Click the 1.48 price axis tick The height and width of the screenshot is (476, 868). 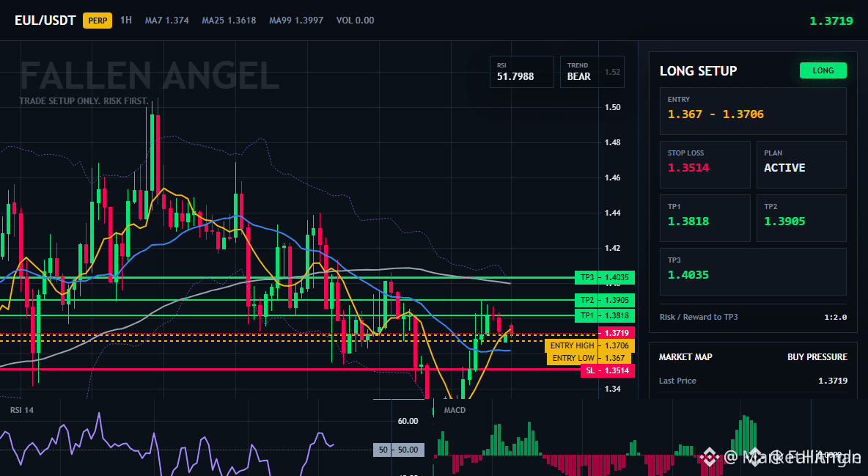click(612, 142)
